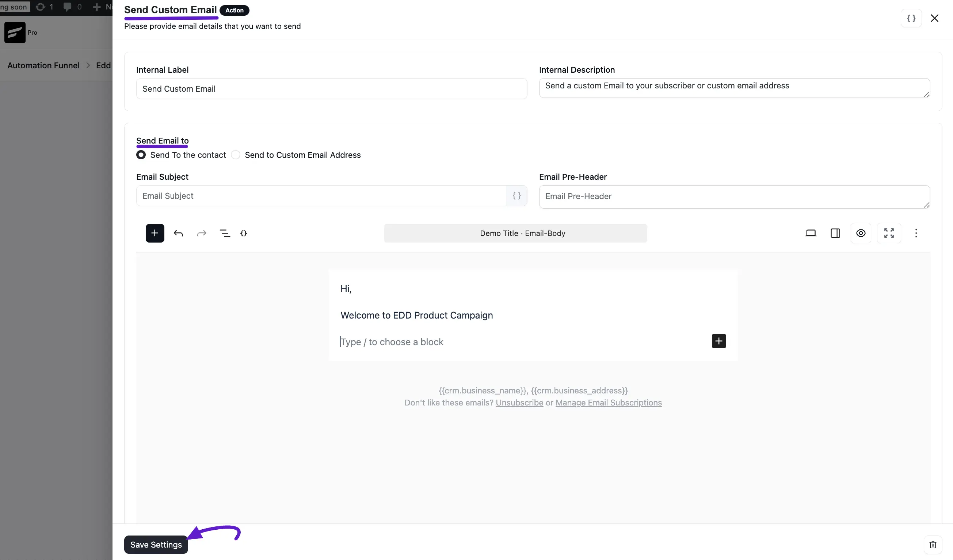Open editor options three-dot menu

point(916,233)
